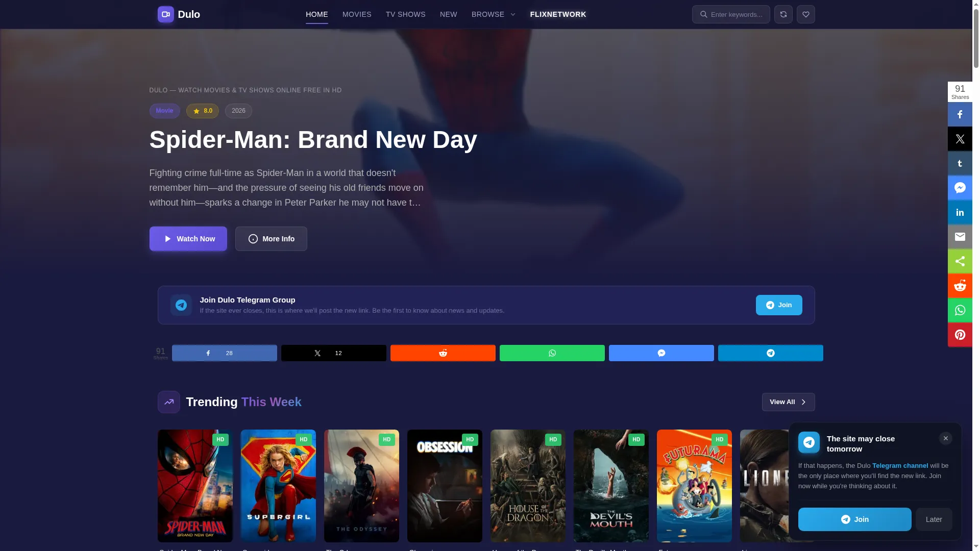Click the 8.0 rating badge
This screenshot has width=980, height=551.
203,111
